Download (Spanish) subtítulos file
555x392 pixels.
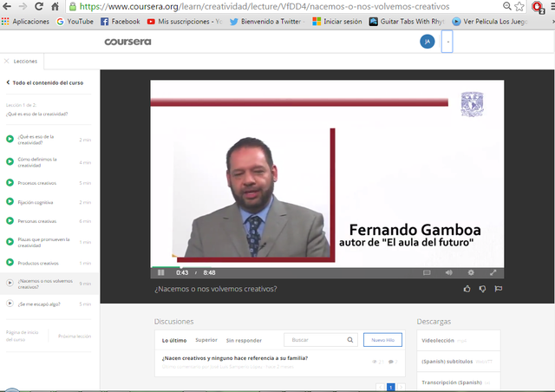click(x=459, y=362)
